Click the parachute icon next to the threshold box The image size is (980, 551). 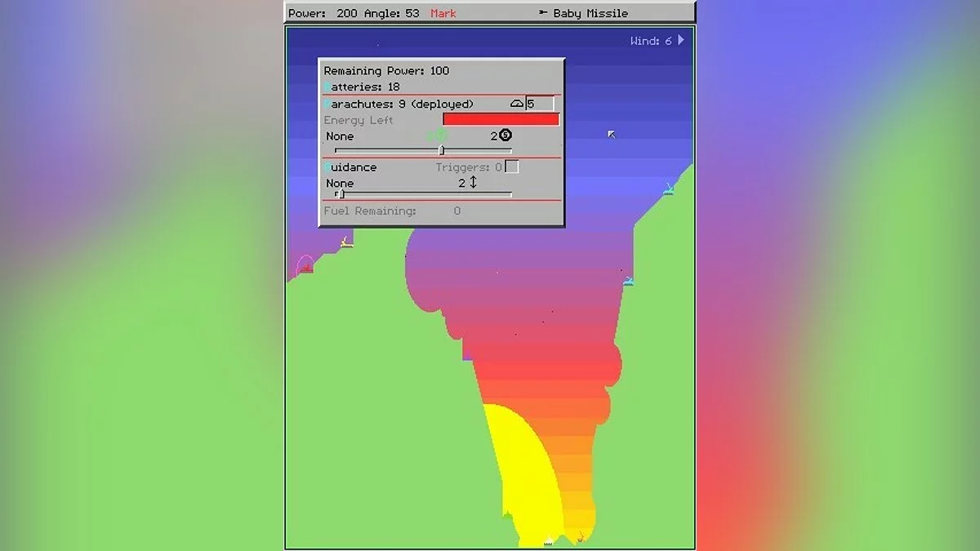(516, 104)
